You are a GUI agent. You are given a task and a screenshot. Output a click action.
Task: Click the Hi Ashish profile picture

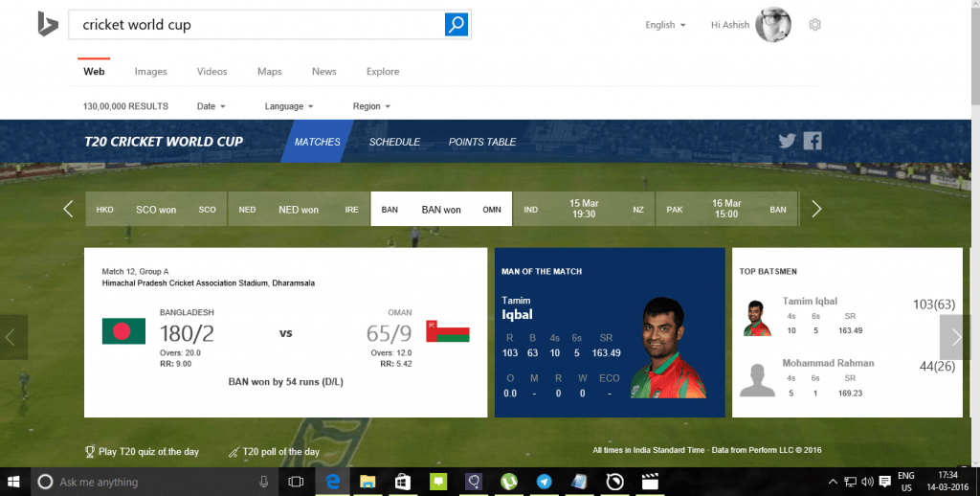pyautogui.click(x=773, y=24)
